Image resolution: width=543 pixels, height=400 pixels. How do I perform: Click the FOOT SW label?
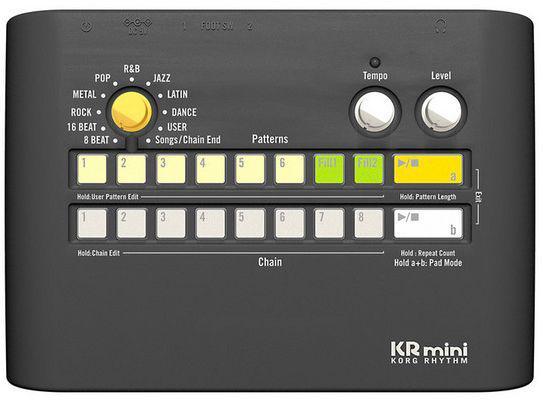[217, 26]
